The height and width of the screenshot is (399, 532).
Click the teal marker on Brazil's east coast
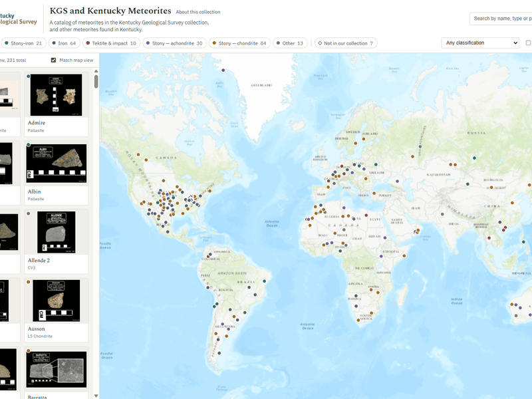tap(264, 281)
